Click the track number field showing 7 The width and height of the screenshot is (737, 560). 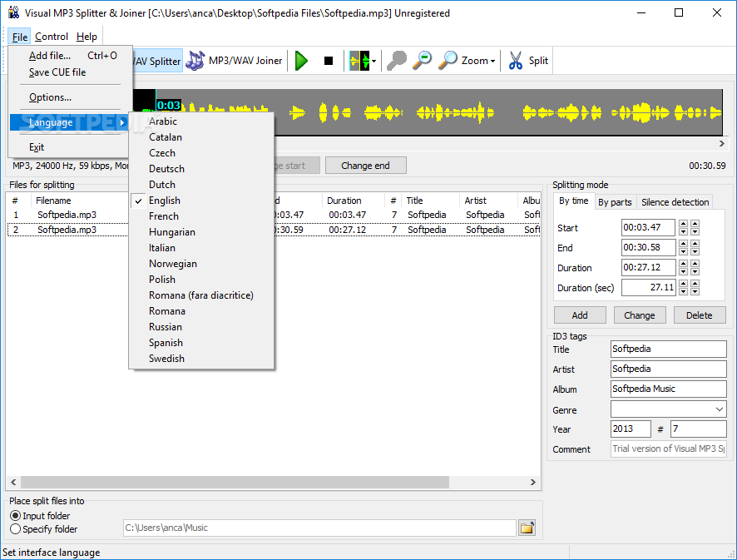pyautogui.click(x=699, y=429)
